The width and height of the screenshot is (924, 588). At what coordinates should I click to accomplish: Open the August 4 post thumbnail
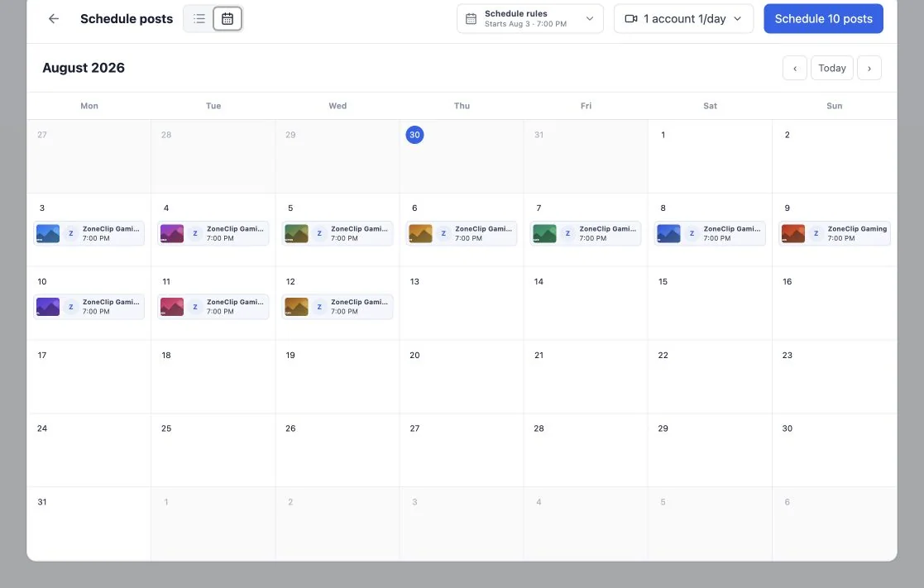point(172,233)
